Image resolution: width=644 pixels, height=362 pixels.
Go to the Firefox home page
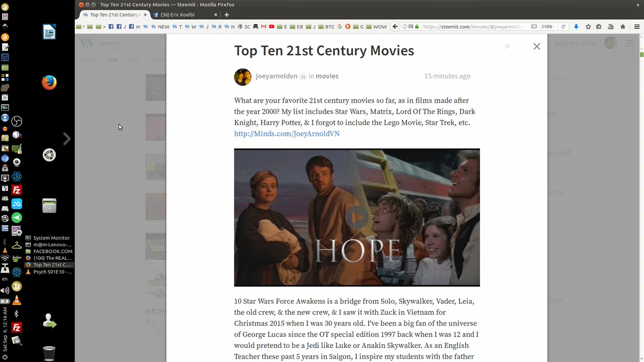tap(623, 27)
